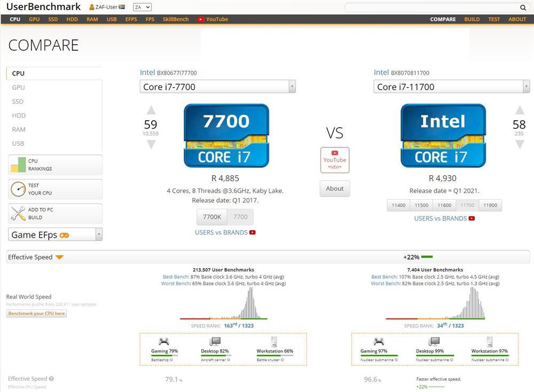Upvote the Core i7-7700
534x392 pixels.
(x=151, y=110)
